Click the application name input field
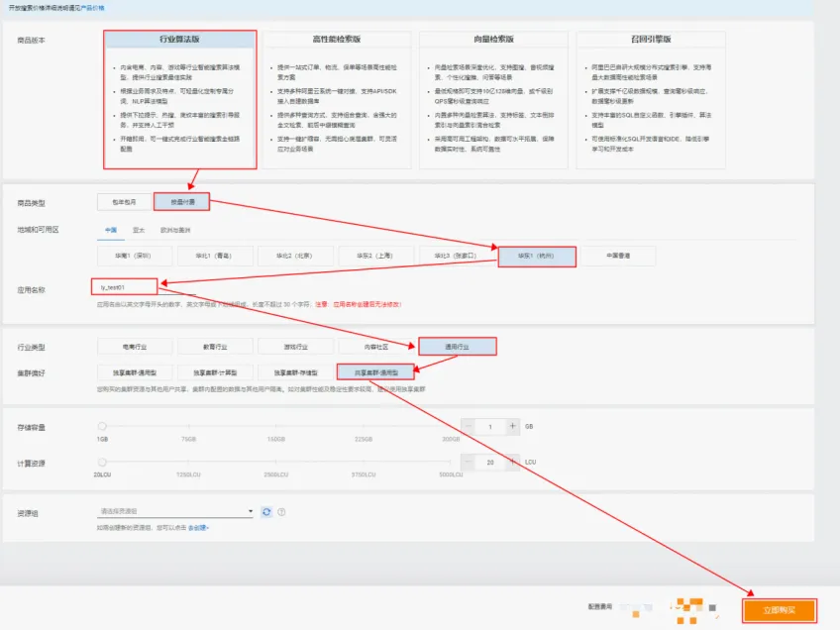840x630 pixels. pyautogui.click(x=125, y=287)
